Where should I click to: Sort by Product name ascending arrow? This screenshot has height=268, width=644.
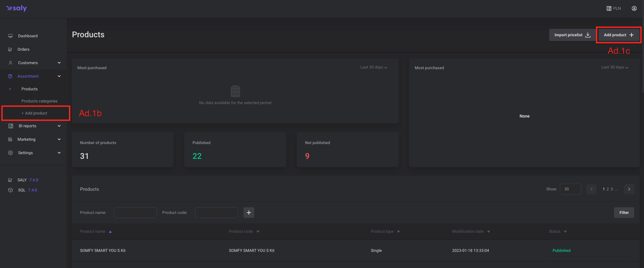pos(110,232)
